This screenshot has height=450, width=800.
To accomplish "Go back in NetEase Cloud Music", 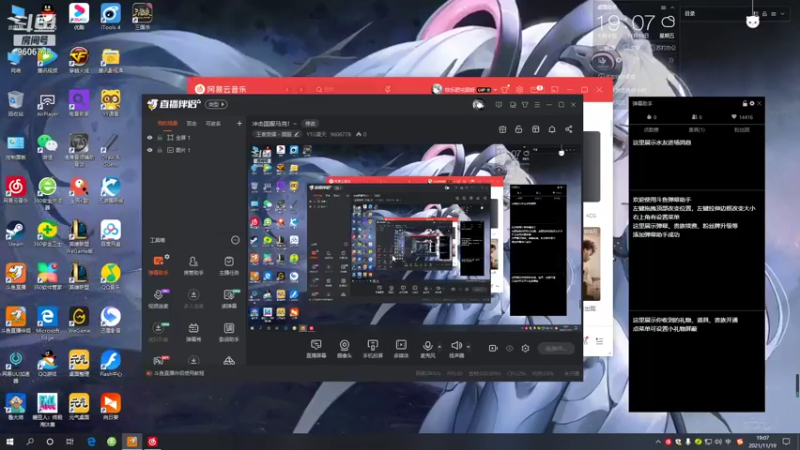I will coord(287,89).
